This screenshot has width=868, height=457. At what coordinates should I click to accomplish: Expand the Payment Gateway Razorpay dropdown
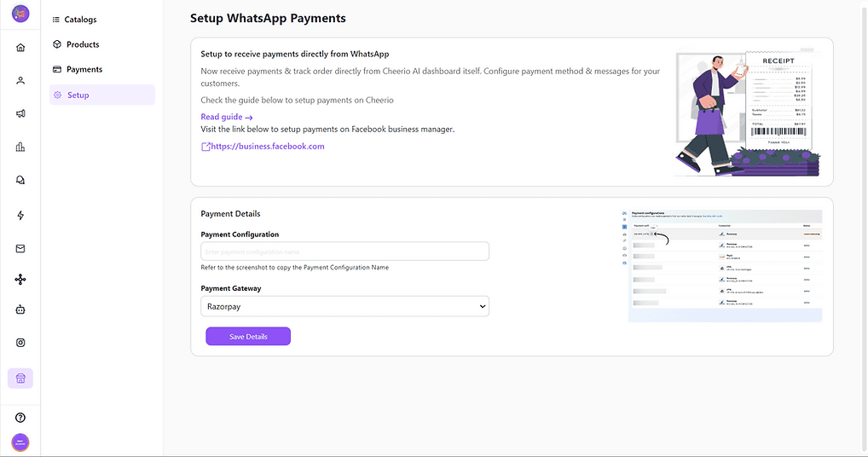click(344, 306)
